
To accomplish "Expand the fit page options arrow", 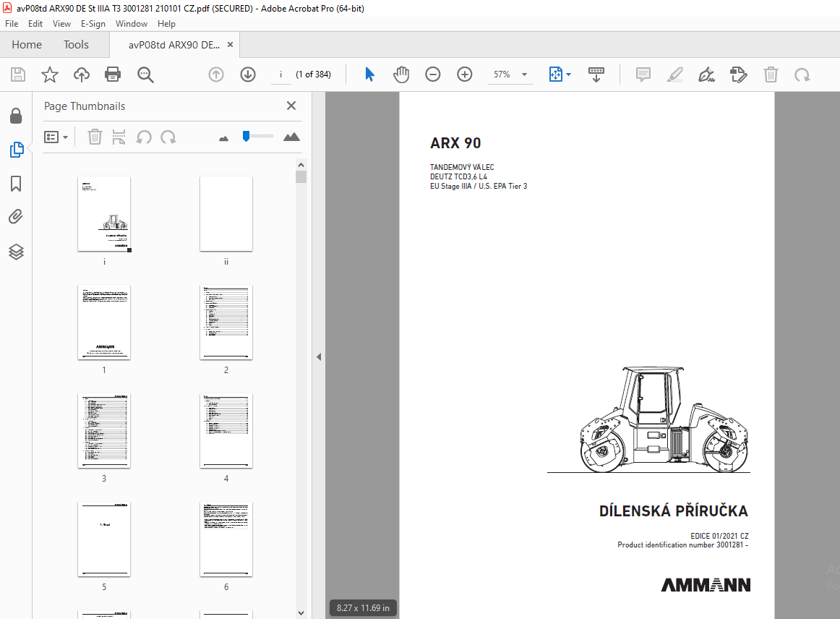I will [x=568, y=74].
